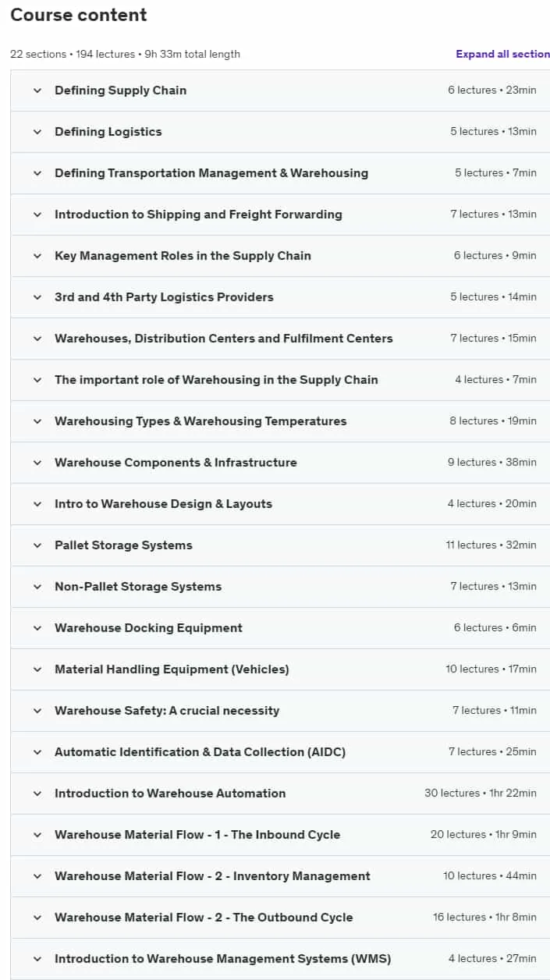Expand the Defining Logistics chevron

tap(37, 132)
